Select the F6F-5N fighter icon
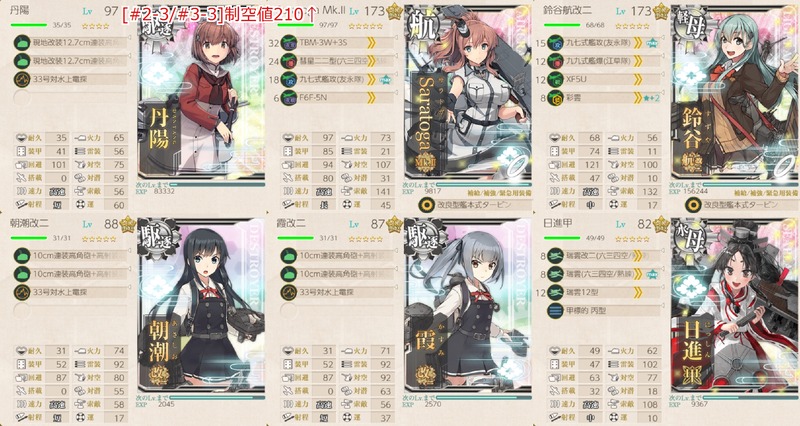The width and height of the screenshot is (800, 426). pyautogui.click(x=289, y=97)
